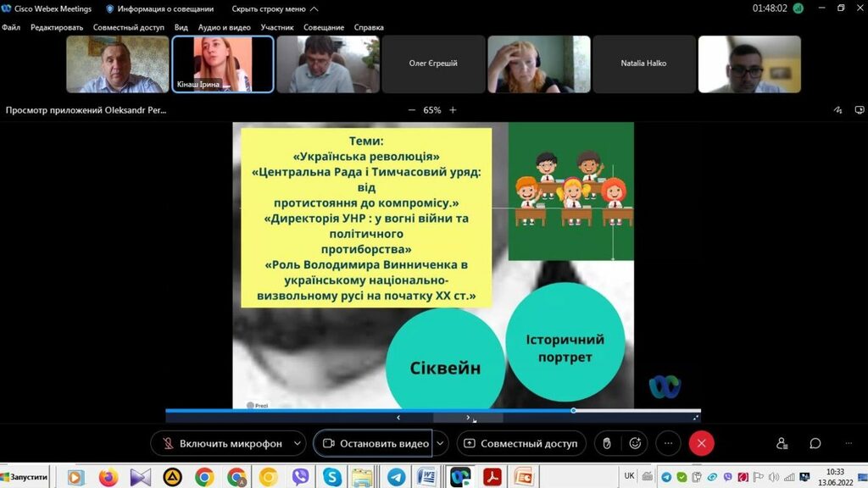
Task: Click the raise hand icon
Action: (606, 443)
